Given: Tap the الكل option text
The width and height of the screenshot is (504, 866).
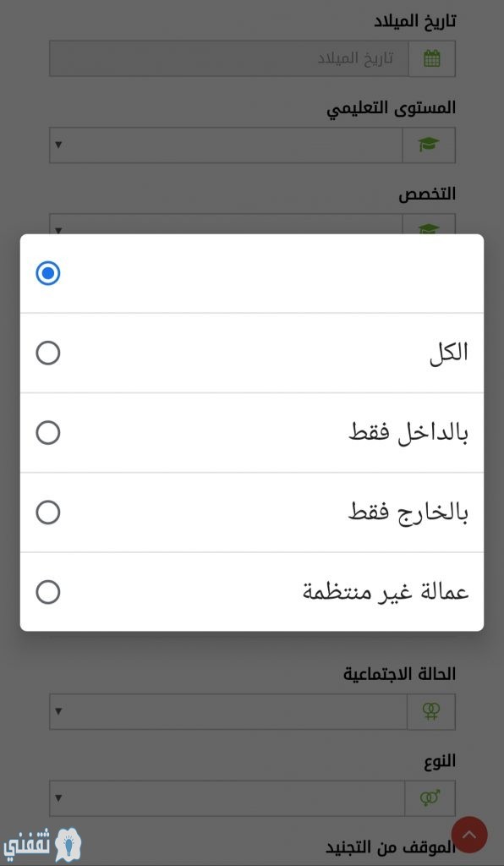Looking at the screenshot, I should tap(449, 353).
